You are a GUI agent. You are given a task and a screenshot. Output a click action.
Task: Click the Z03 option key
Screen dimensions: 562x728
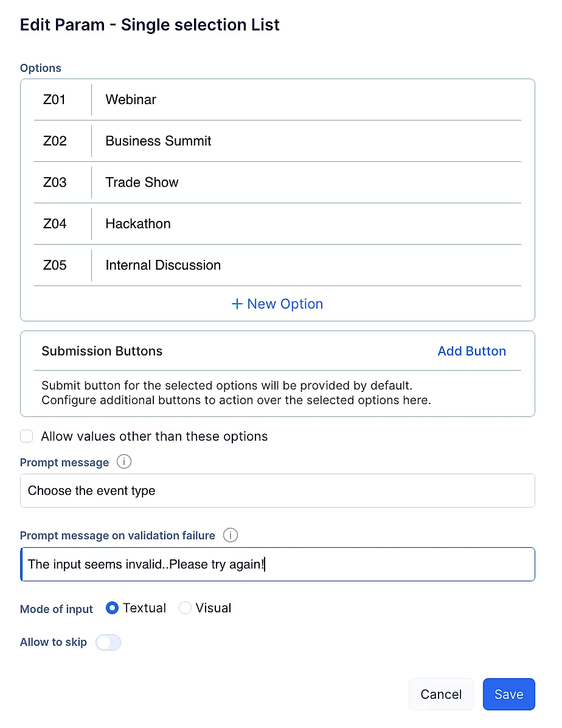click(55, 183)
